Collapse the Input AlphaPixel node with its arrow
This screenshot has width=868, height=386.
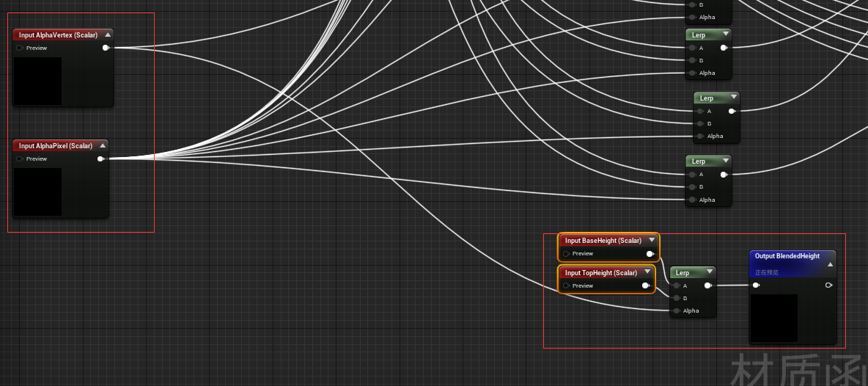(x=103, y=145)
